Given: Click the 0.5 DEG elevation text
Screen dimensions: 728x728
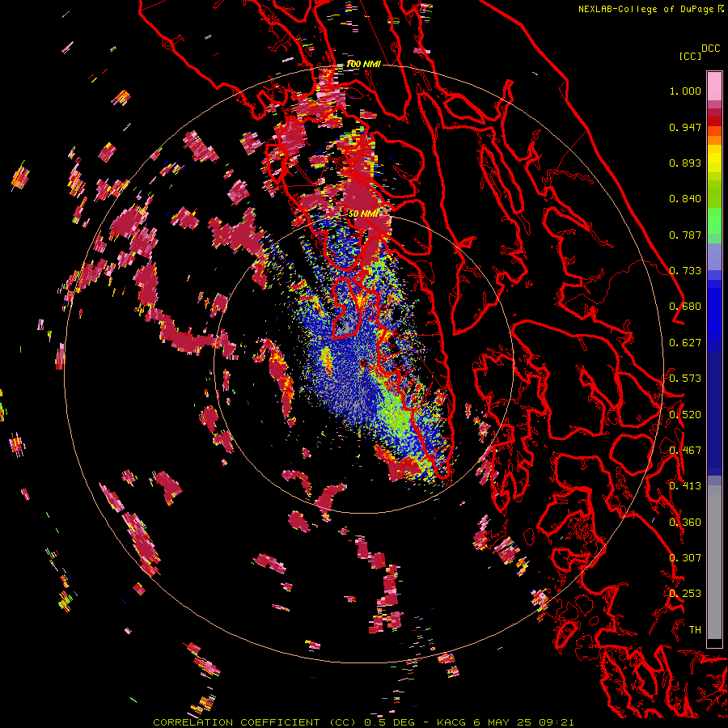Looking at the screenshot, I should (x=389, y=722).
